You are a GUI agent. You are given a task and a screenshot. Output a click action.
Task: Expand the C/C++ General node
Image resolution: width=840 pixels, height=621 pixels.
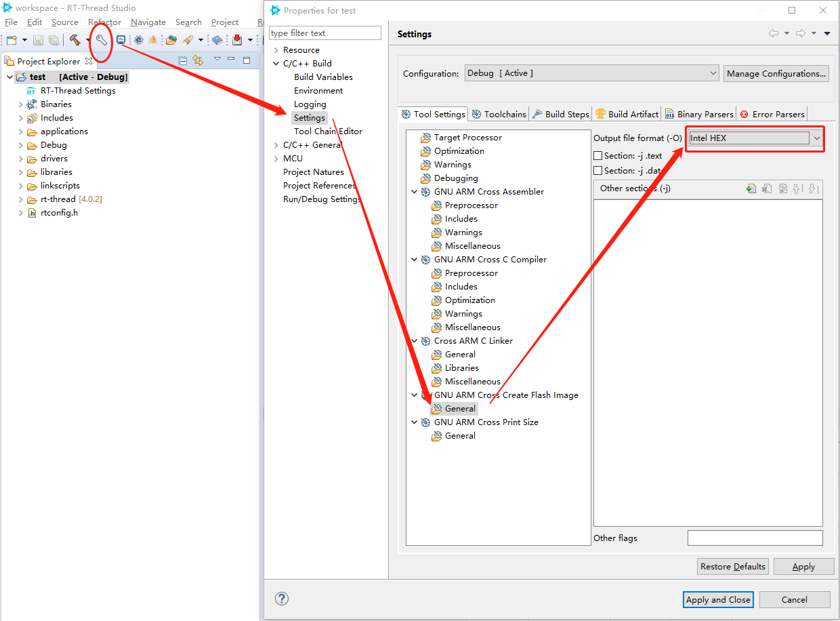[276, 145]
